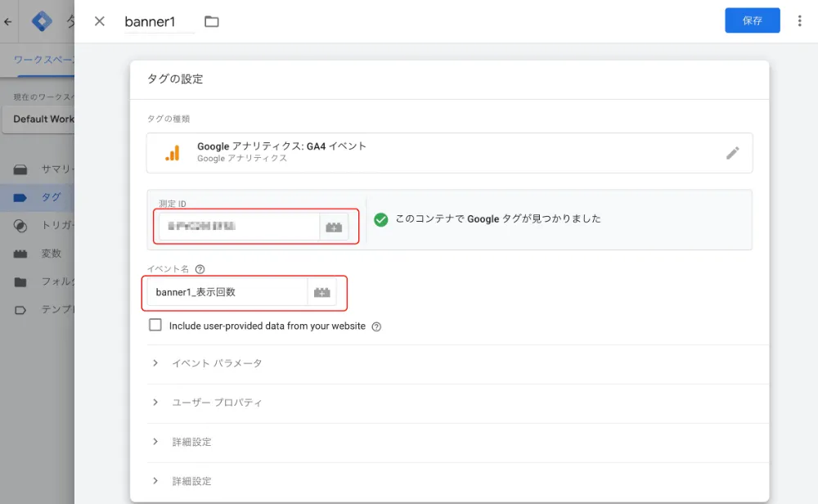The image size is (818, 504).
Task: Open フォルダ in the sidebar
Action: click(x=37, y=281)
